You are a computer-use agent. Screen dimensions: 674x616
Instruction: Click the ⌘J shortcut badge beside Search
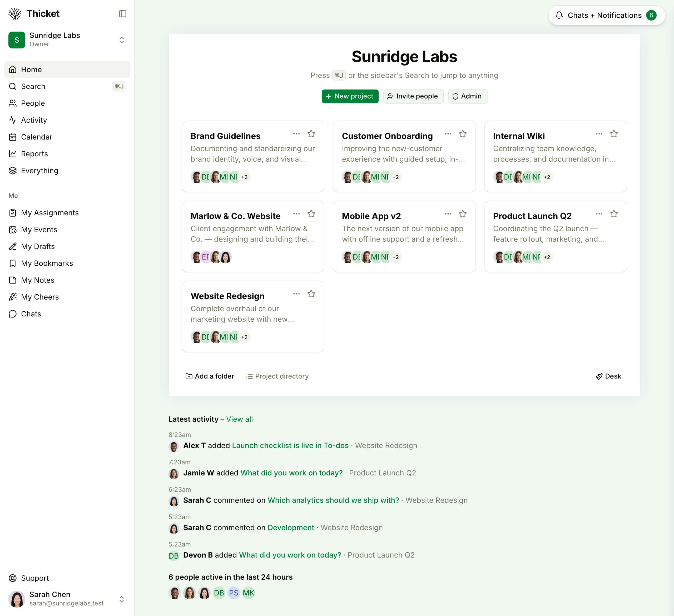[x=119, y=86]
